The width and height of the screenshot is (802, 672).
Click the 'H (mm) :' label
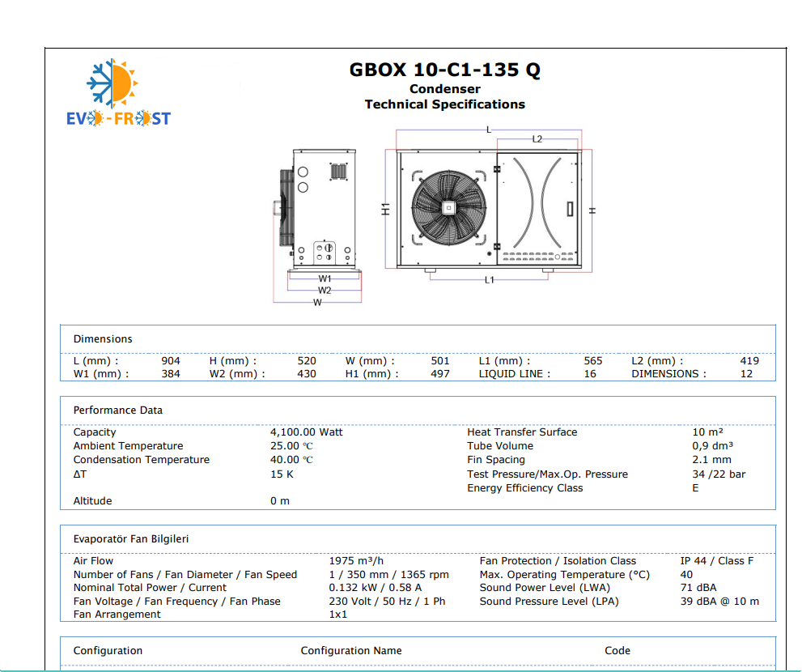pyautogui.click(x=233, y=361)
